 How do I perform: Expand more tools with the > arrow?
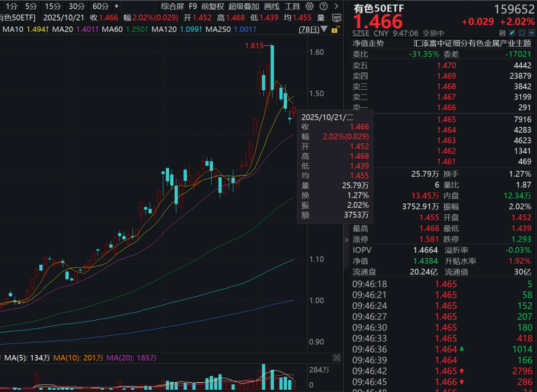336,7
